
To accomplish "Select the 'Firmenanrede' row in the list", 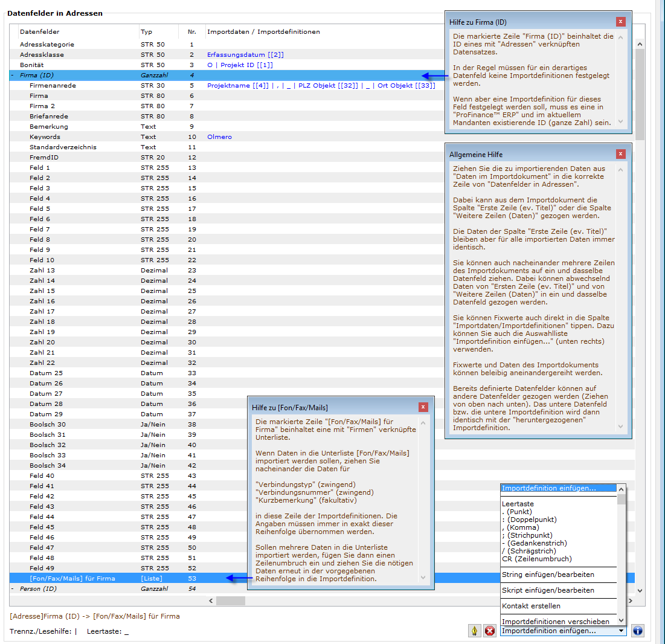I will [x=53, y=86].
